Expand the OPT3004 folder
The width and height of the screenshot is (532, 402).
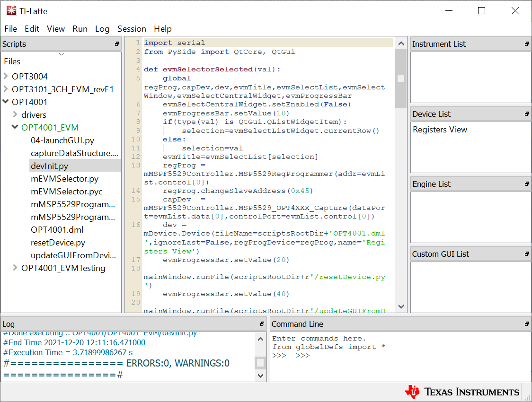coord(6,76)
